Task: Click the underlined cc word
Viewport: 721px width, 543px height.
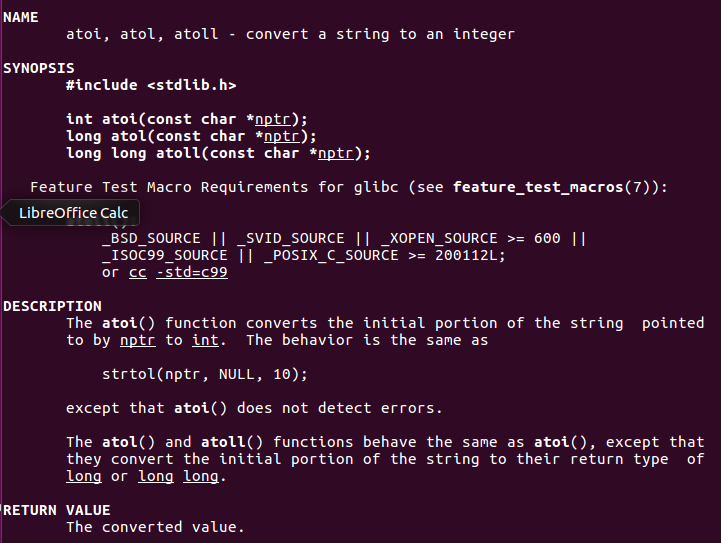Action: [137, 272]
